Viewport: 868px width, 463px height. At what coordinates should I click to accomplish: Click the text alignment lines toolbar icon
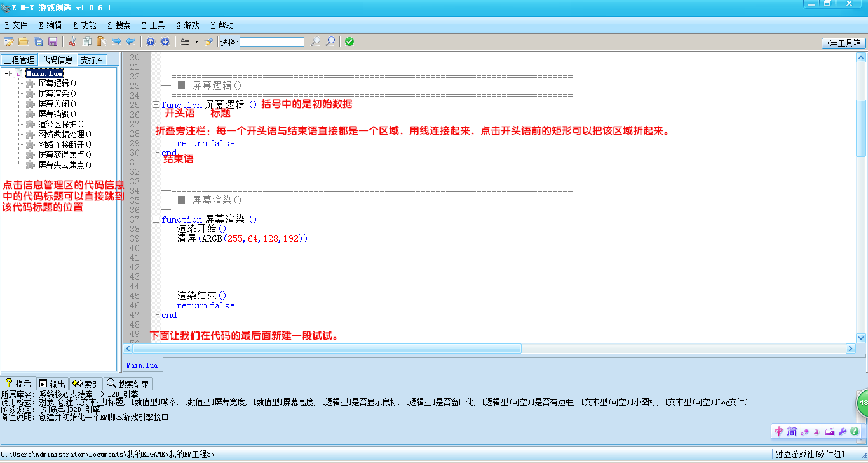(x=185, y=41)
